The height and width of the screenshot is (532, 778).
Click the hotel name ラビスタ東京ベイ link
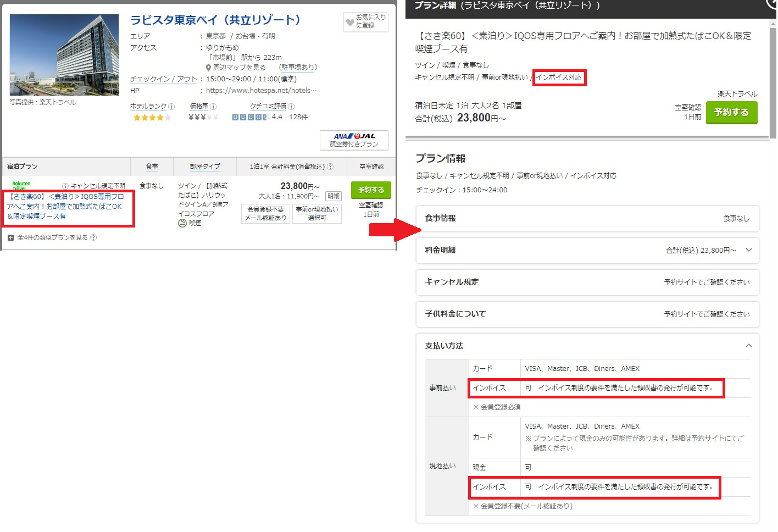point(215,20)
